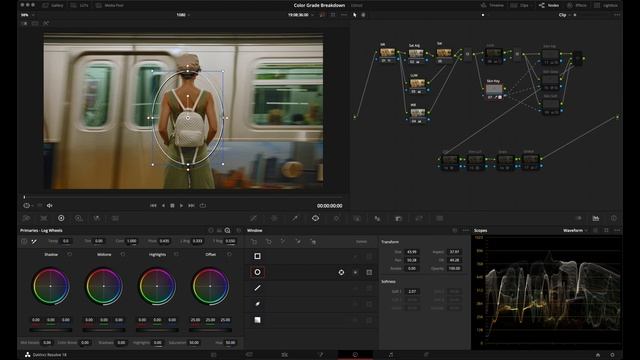640x360 pixels.
Task: Click the Shadow color wheel center
Action: (51, 286)
